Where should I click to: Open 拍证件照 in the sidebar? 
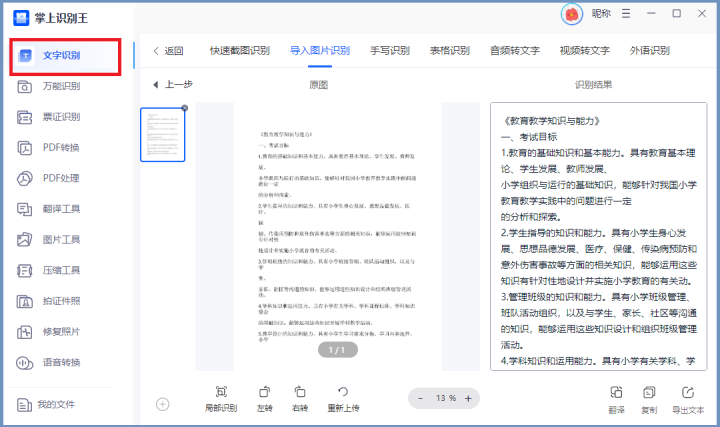(x=49, y=301)
